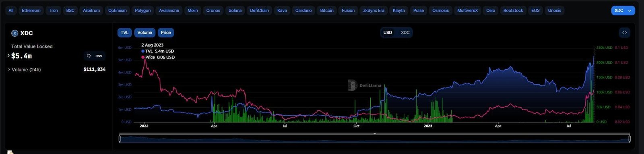Select the Tron chain filter
Screen dimensions: 644x154
[x=54, y=10]
